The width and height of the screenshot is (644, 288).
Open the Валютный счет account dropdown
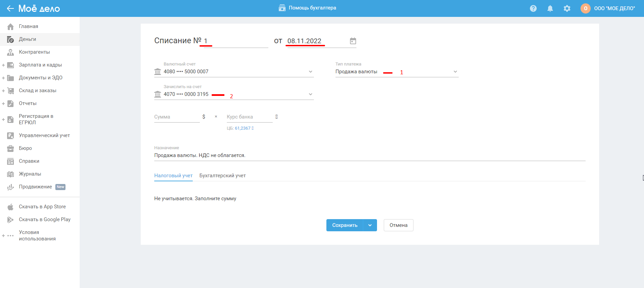[310, 72]
